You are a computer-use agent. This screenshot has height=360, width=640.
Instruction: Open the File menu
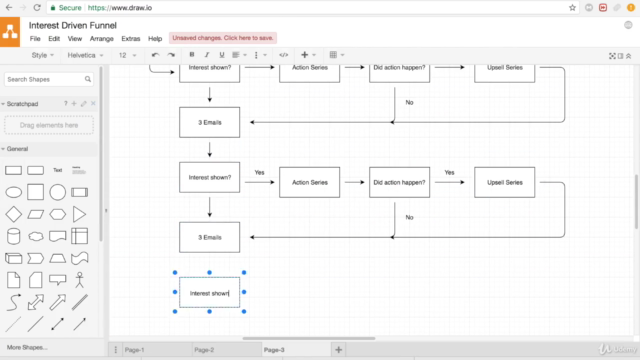tap(35, 38)
